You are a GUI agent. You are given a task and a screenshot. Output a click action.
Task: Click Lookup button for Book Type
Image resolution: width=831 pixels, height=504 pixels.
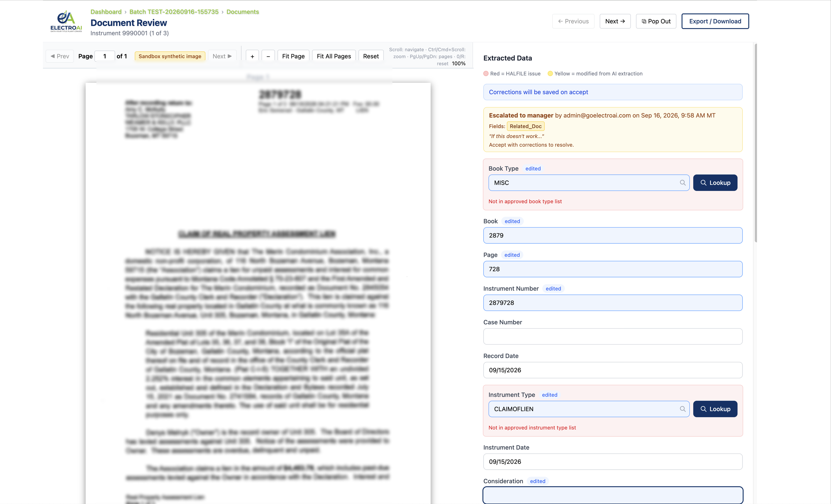[x=715, y=183]
